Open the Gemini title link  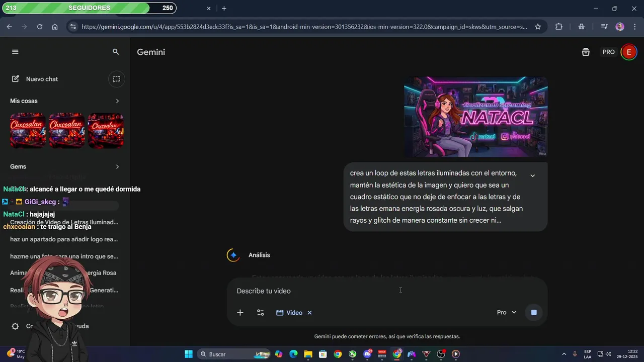(x=151, y=52)
